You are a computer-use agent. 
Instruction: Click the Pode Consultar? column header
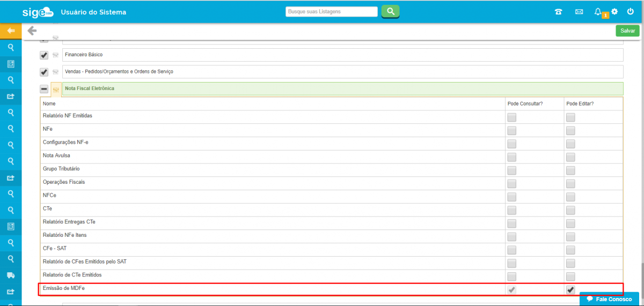(x=525, y=103)
